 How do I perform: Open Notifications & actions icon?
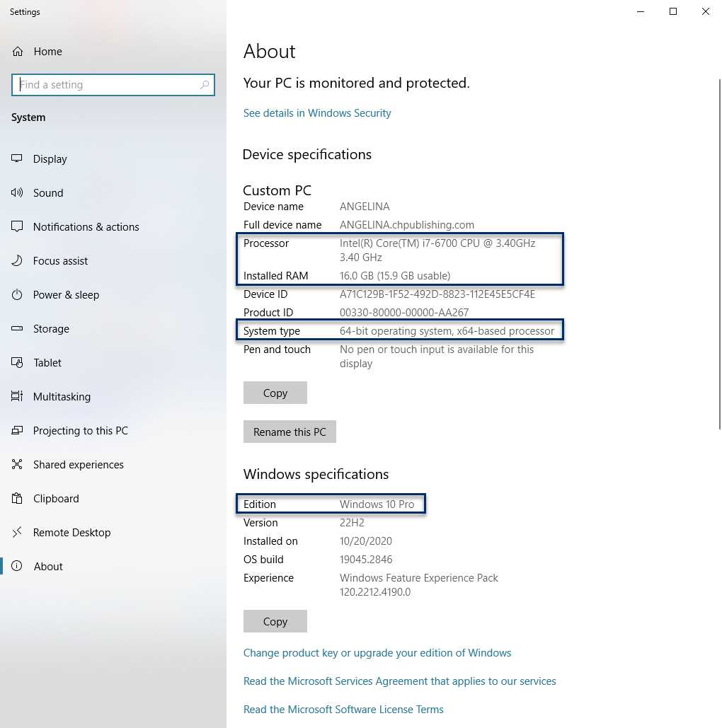coord(18,227)
